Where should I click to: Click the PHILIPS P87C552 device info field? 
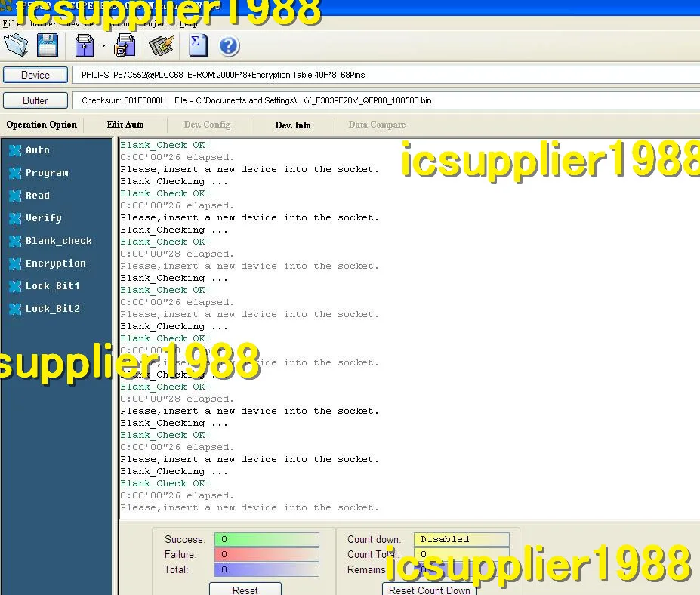pos(386,75)
